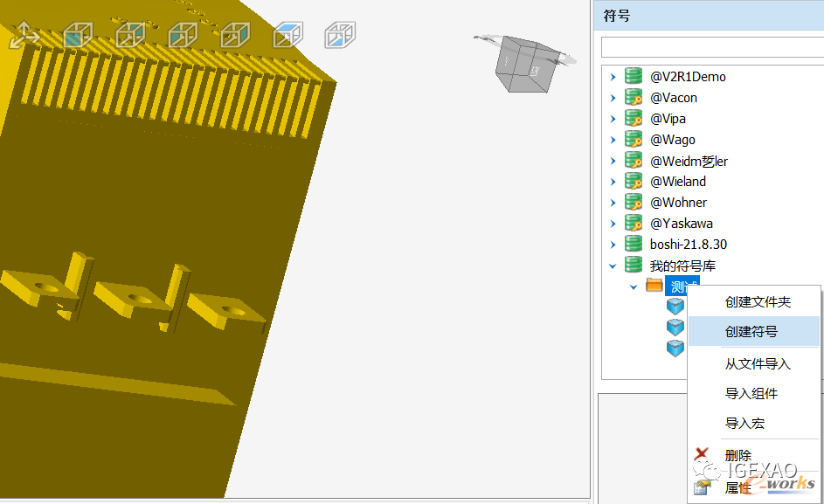Expand the @Yaskawa node

point(613,224)
